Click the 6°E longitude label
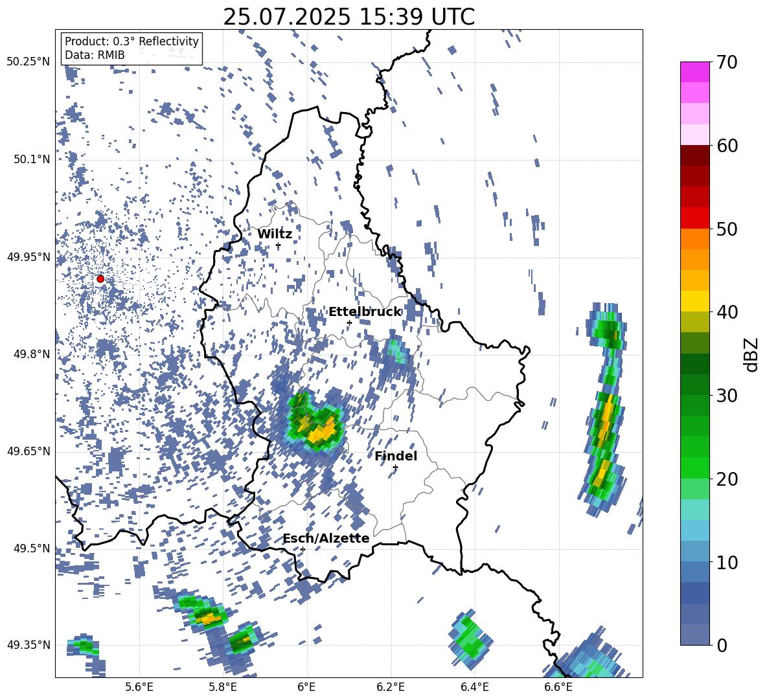Screen dimensions: 767x700 (306, 687)
